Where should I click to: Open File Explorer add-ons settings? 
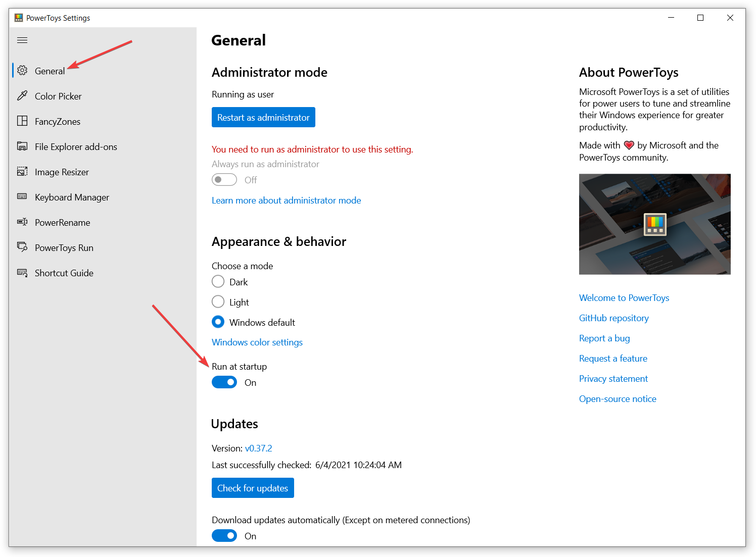103,146
